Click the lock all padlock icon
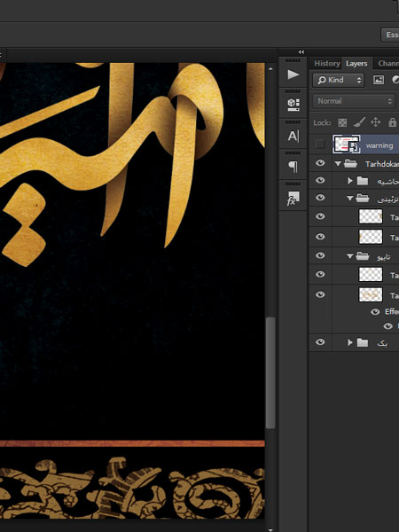Image resolution: width=399 pixels, height=532 pixels. 392,122
